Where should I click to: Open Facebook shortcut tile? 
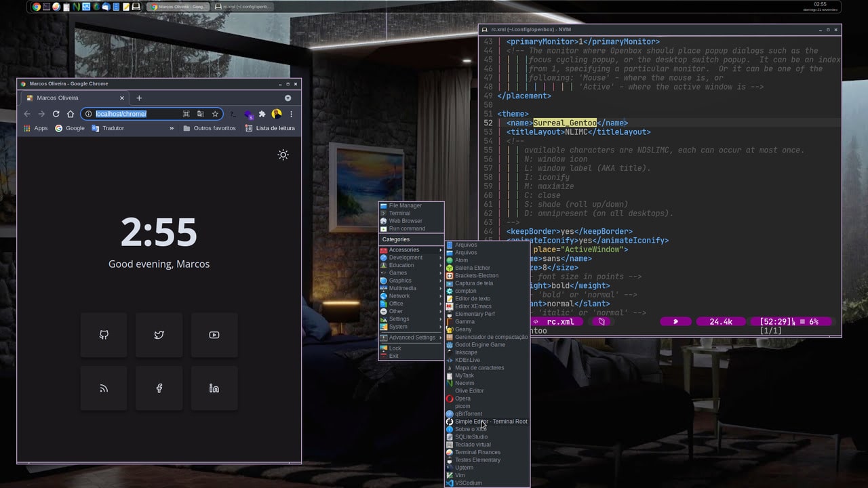point(159,388)
